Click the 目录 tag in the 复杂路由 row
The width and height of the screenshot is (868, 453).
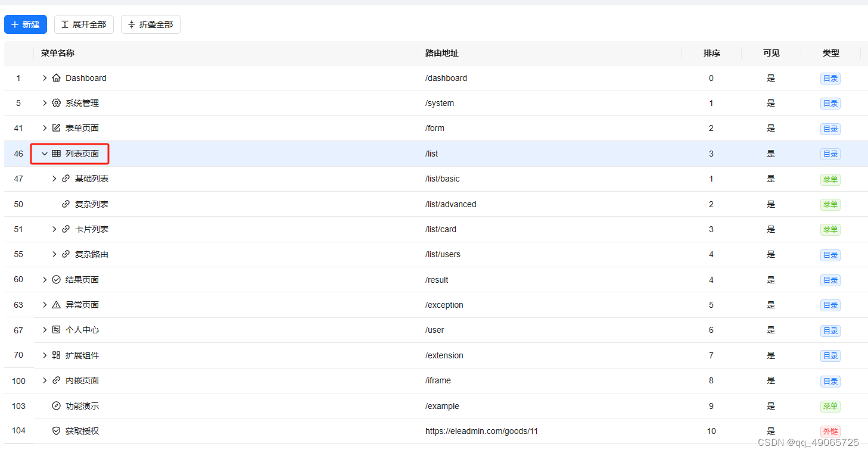(830, 255)
